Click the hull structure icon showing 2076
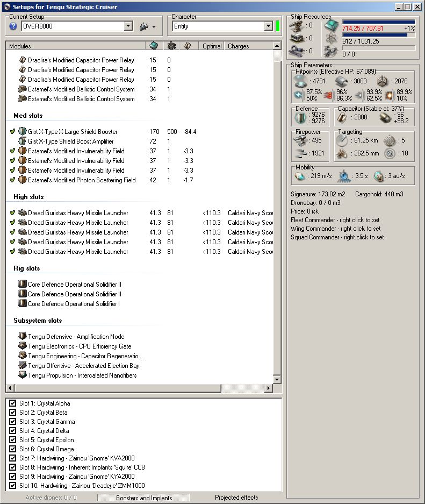 pyautogui.click(x=383, y=81)
